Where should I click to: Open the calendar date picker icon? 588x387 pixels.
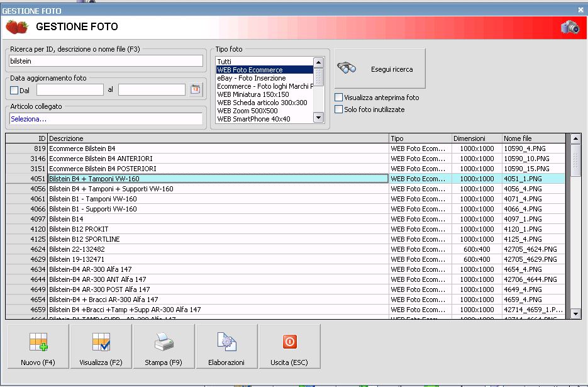(x=196, y=90)
